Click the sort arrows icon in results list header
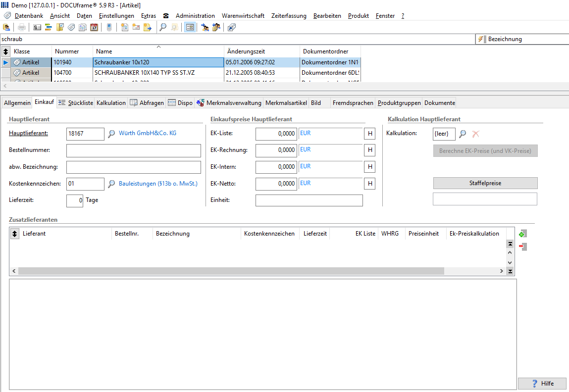 click(x=5, y=51)
